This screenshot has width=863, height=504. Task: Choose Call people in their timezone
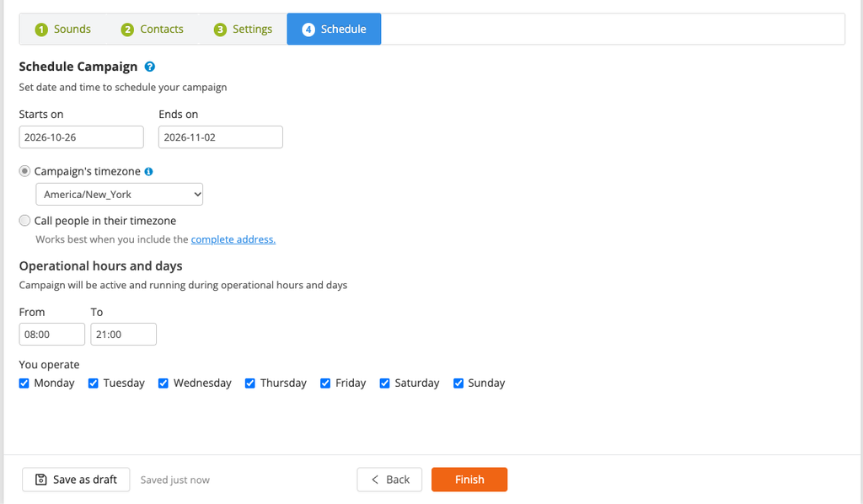(24, 221)
